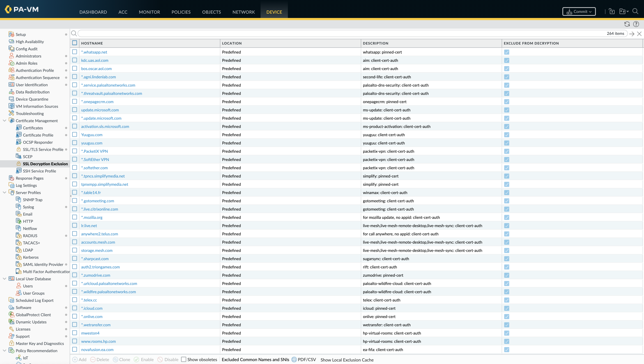Screen dimensions: 644x364
Task: Open the *.wetransfer.com hostname link
Action: 96,325
